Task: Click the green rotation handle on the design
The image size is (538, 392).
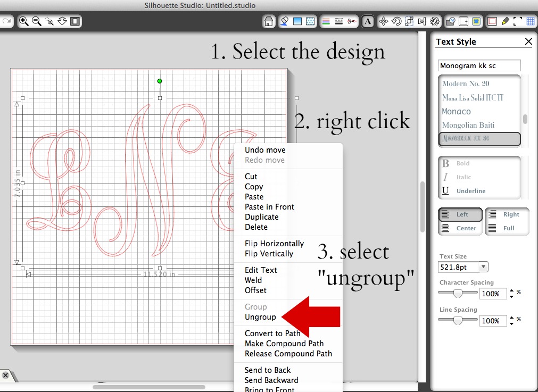Action: click(x=160, y=81)
